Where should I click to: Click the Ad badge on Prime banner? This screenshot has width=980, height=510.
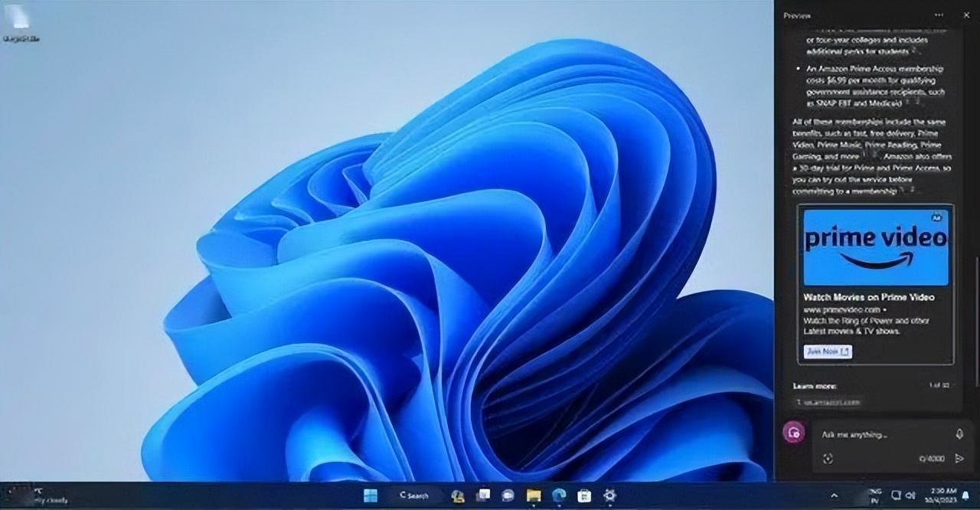[936, 217]
